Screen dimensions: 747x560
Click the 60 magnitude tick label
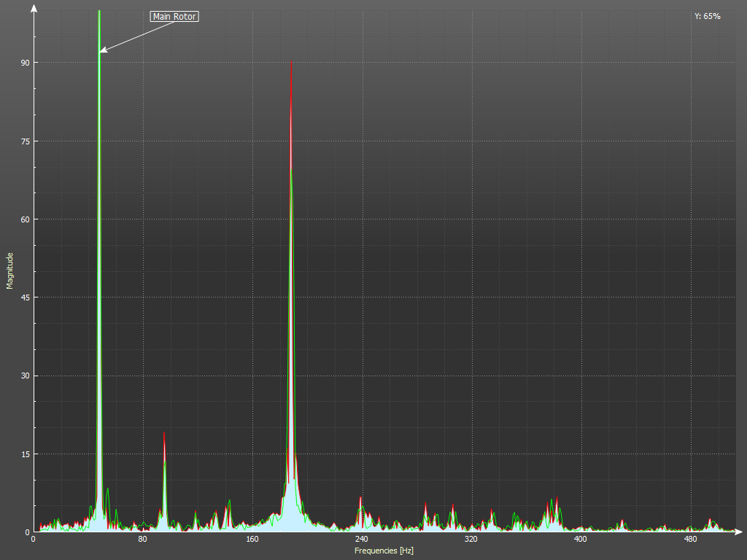pos(25,219)
